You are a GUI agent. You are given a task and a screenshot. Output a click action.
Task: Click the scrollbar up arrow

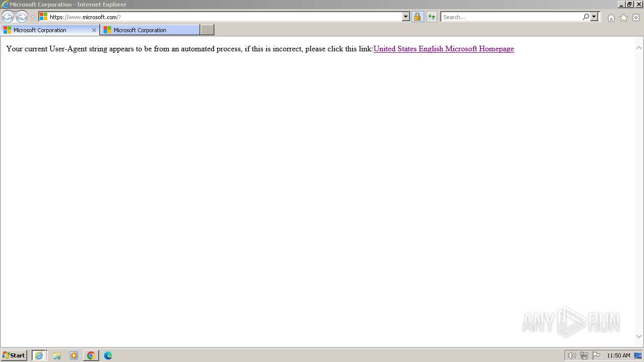[x=639, y=48]
